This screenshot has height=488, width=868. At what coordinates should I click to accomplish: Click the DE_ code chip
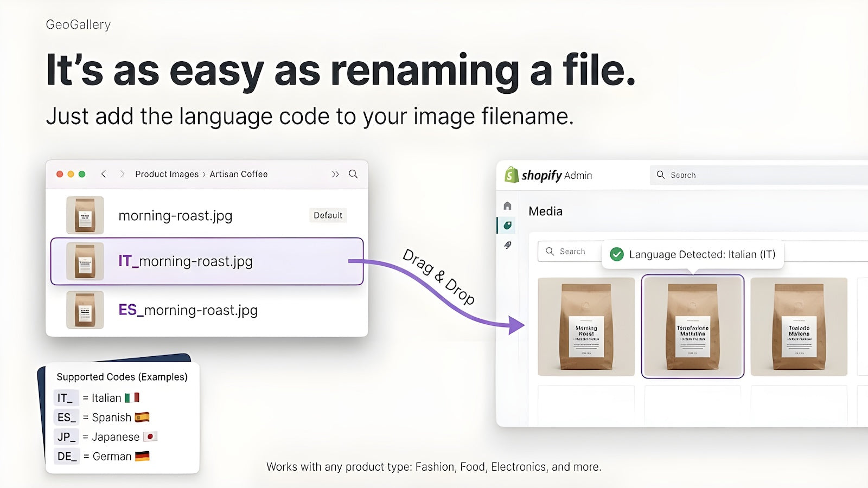pos(67,457)
